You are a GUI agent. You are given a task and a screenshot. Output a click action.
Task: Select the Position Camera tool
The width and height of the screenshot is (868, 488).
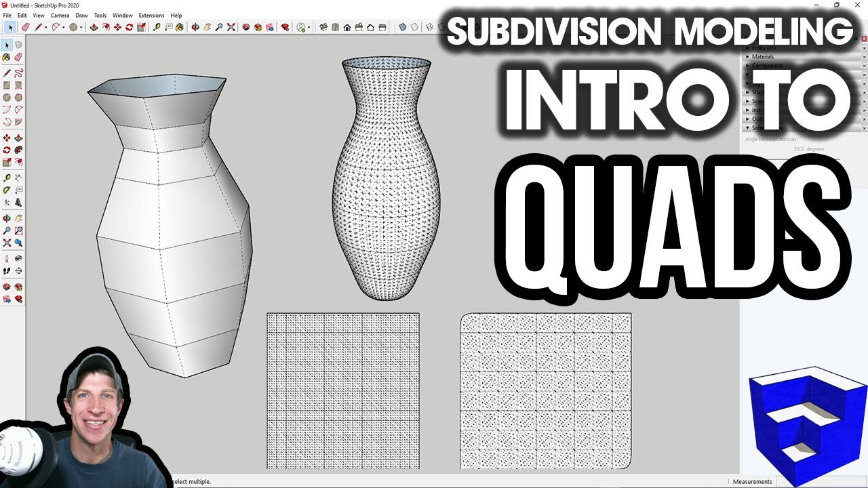(7, 258)
